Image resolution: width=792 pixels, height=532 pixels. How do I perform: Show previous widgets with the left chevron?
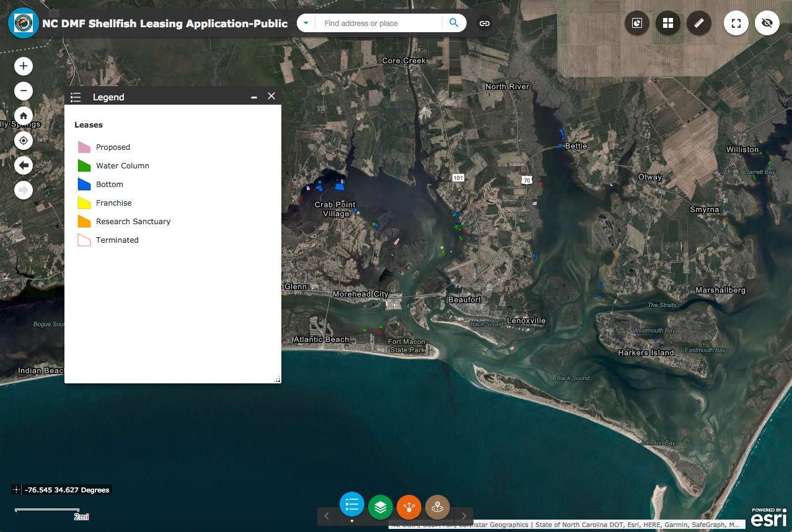[x=327, y=515]
